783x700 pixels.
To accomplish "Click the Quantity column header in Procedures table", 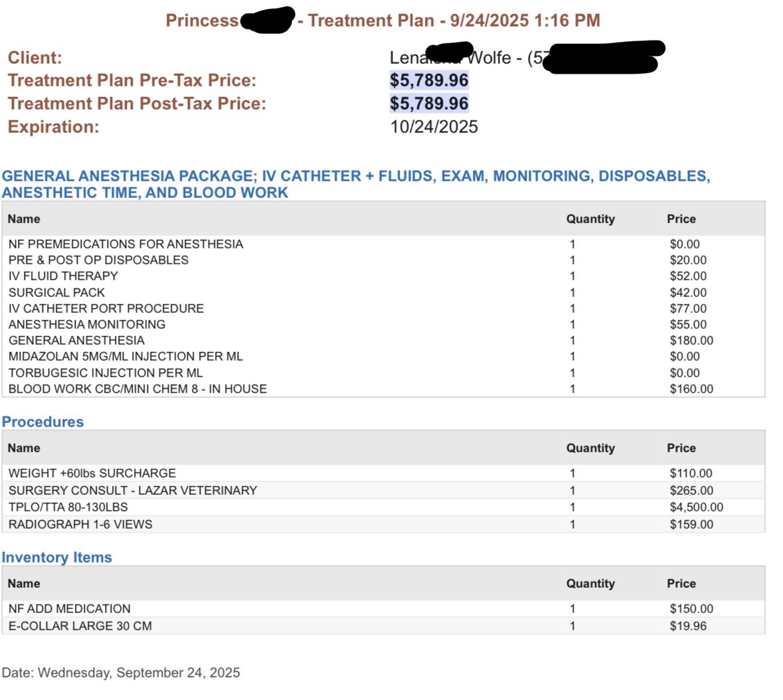I will click(x=590, y=448).
